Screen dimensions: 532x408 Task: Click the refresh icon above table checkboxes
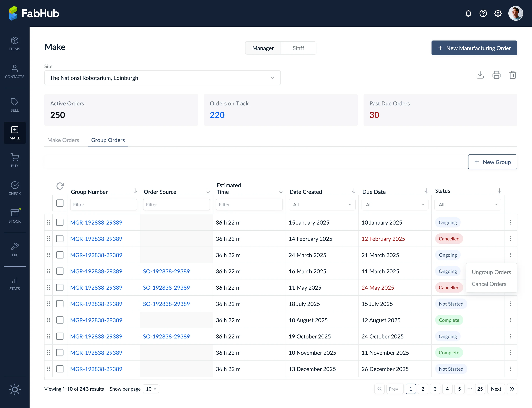60,186
